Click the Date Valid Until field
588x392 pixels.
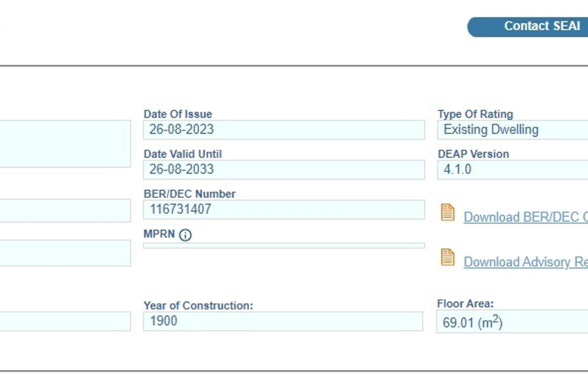284,169
